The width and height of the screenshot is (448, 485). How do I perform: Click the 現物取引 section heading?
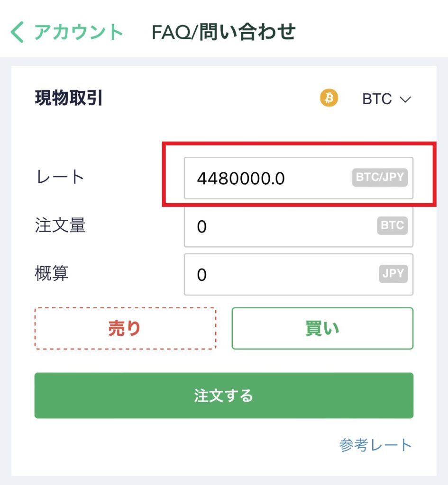[68, 98]
